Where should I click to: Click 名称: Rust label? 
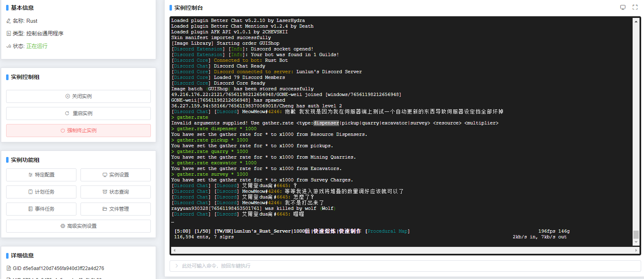(25, 21)
